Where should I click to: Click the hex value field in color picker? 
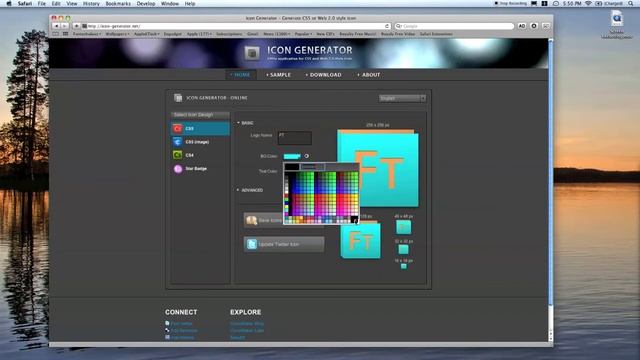(313, 167)
